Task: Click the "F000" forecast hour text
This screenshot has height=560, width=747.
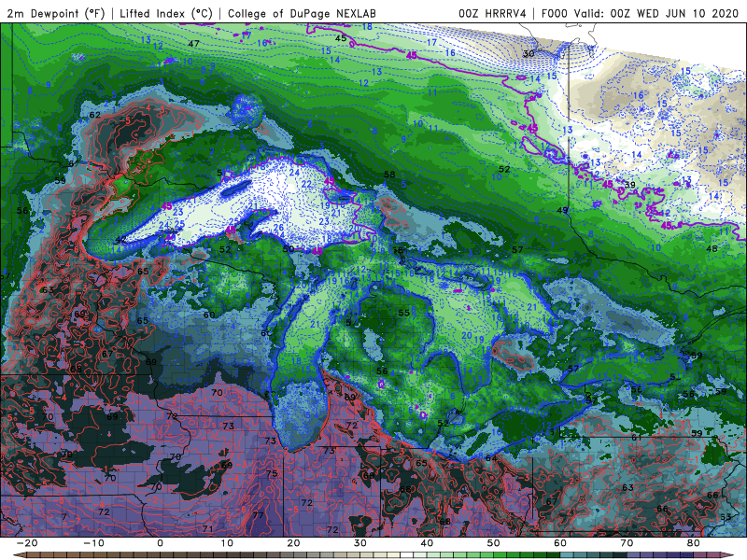Action: click(556, 13)
